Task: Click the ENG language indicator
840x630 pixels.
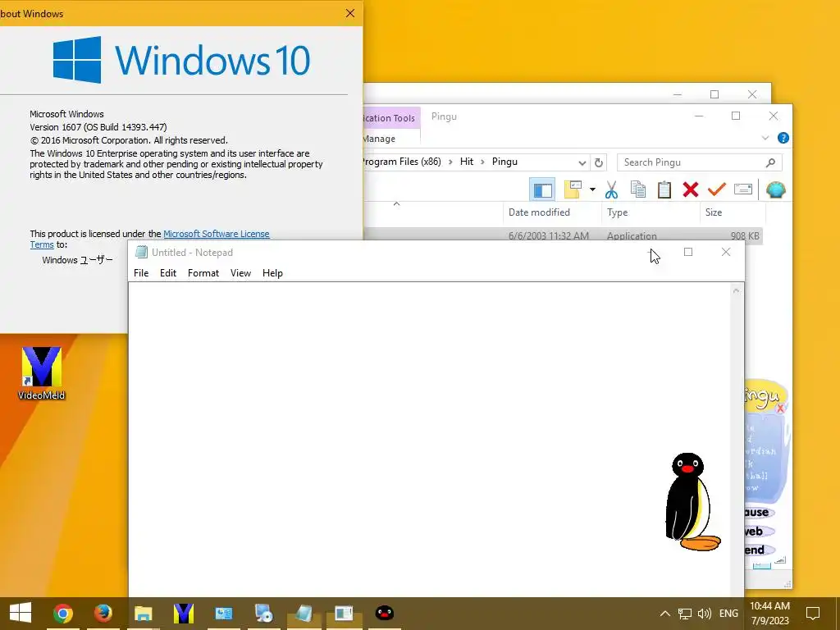Action: click(x=728, y=614)
